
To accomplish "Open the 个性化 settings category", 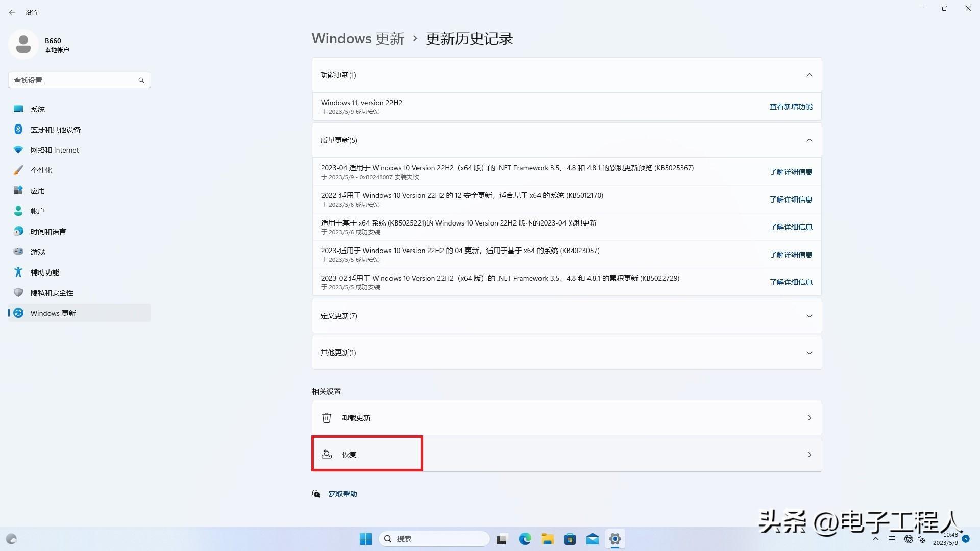I will pyautogui.click(x=80, y=170).
